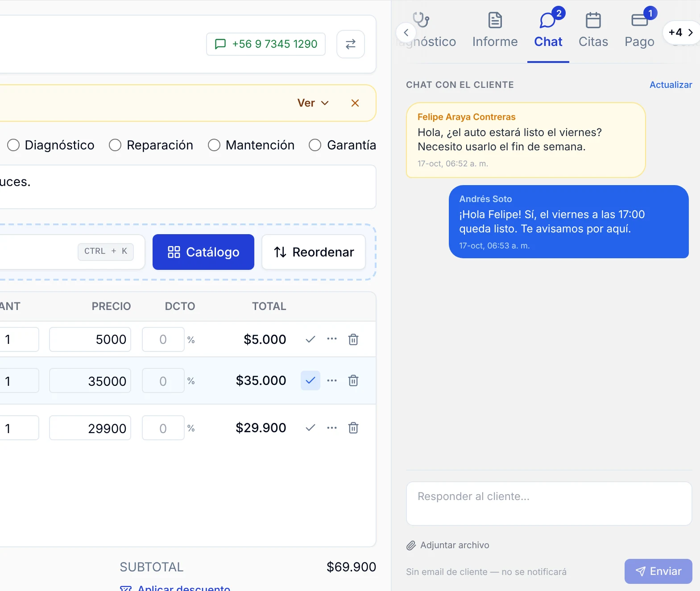Image resolution: width=700 pixels, height=591 pixels.
Task: Click the discount field in the $5.000 row
Action: 163,339
